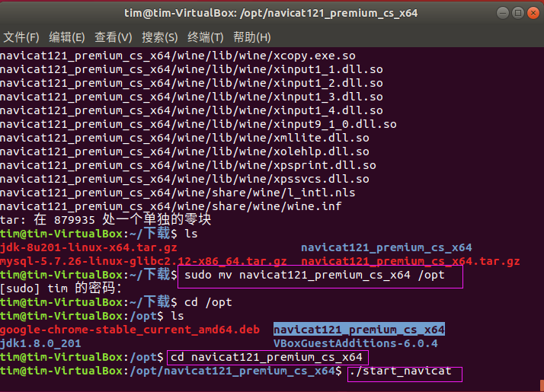Click the xcopy.exe.so output line
544x392 pixels.
(178, 56)
